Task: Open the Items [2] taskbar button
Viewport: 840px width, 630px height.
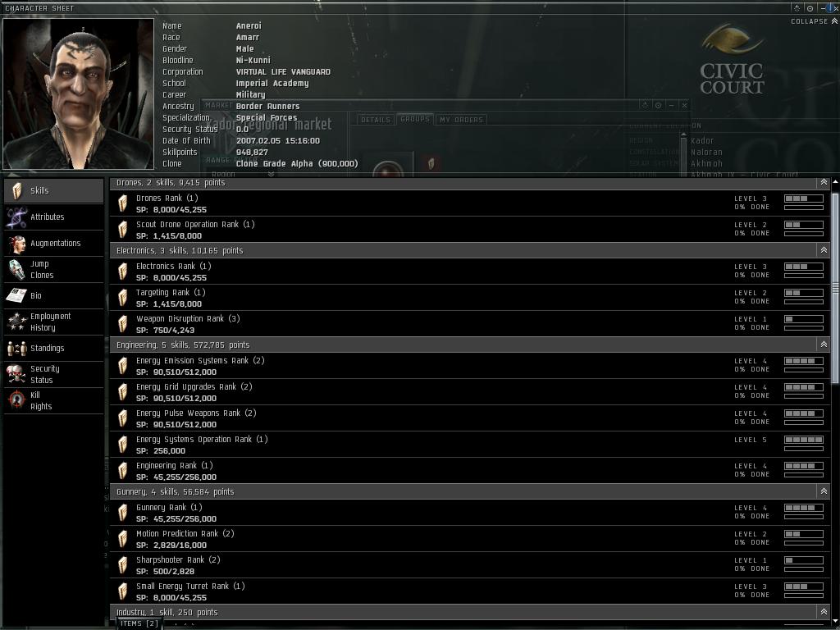Action: (x=139, y=623)
